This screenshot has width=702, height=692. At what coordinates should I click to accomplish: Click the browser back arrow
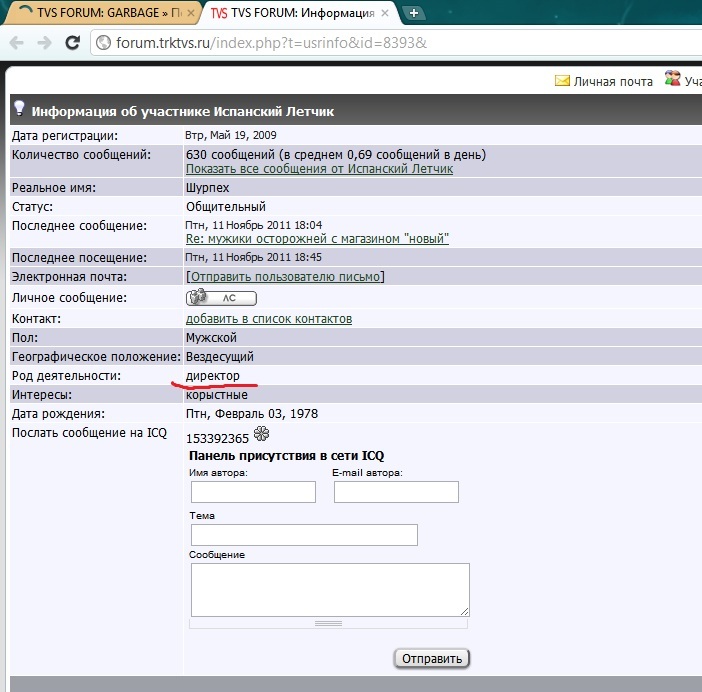tap(17, 43)
